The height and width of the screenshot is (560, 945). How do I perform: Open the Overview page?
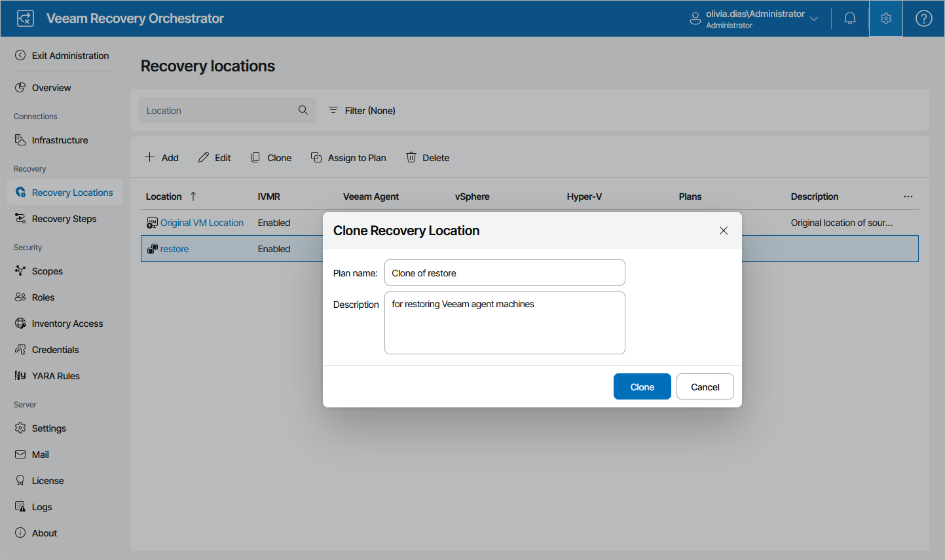52,88
